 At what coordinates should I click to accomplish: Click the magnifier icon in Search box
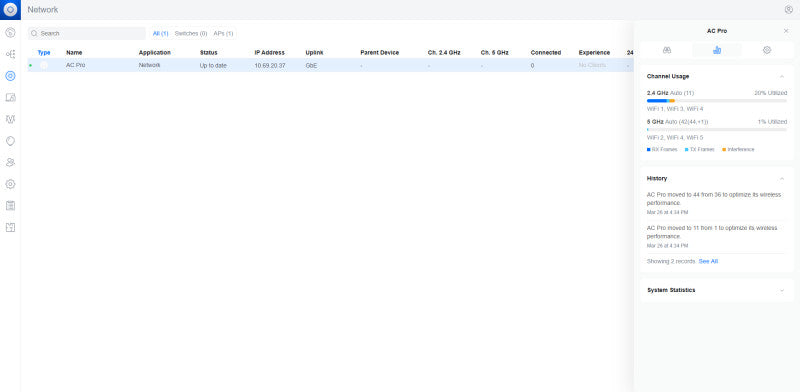click(x=34, y=33)
